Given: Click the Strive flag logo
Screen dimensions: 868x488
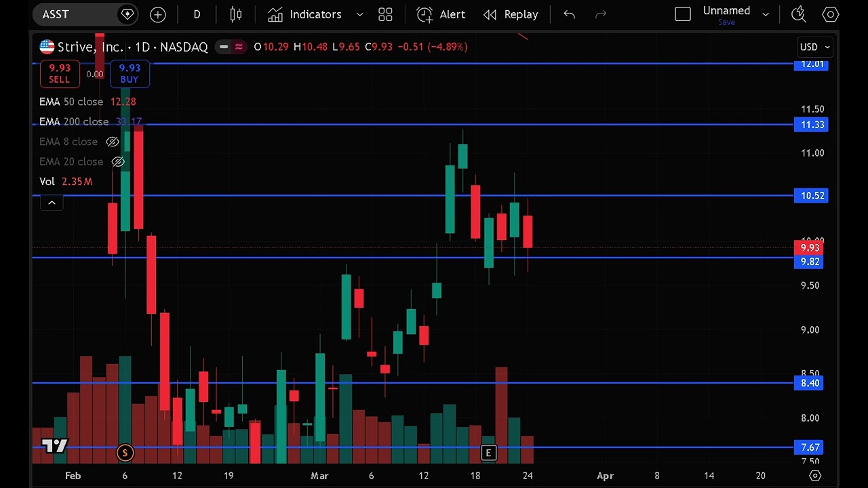Looking at the screenshot, I should coord(47,47).
